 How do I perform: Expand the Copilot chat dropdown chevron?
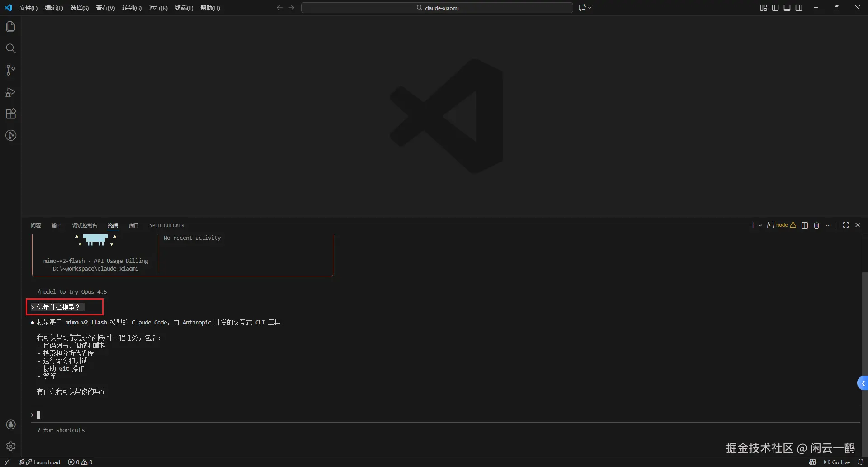(x=590, y=8)
